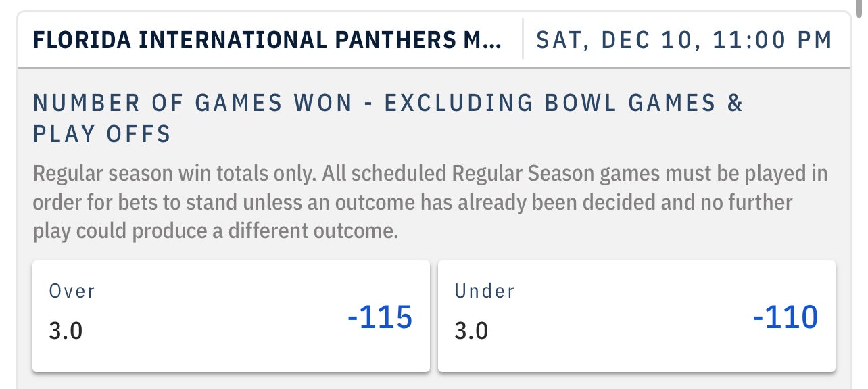Click the "Regular season win totals only" sentence
Screen dimensions: 868x389
pyautogui.click(x=173, y=174)
